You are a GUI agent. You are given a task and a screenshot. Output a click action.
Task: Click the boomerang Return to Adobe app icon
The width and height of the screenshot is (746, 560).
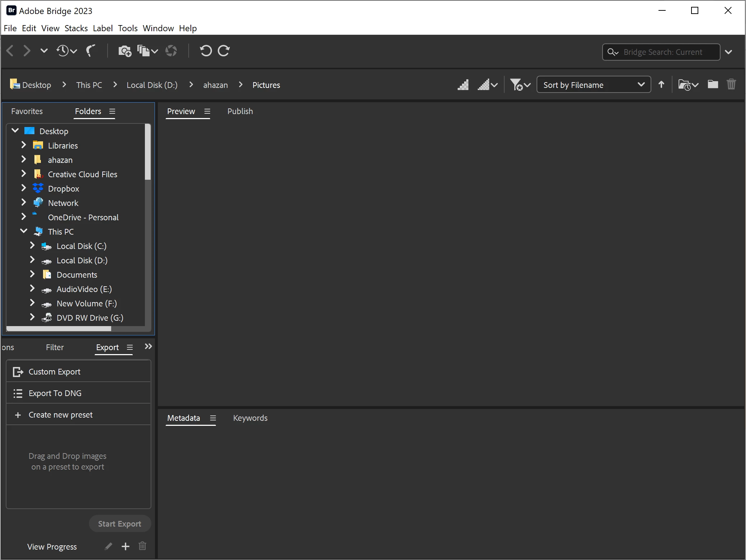coord(90,51)
